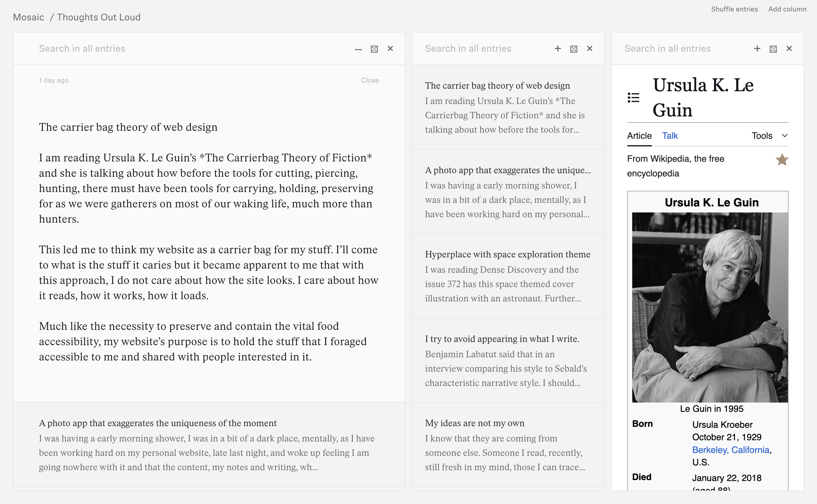Viewport: 817px width, 504px height.
Task: Close the middle column with X
Action: click(589, 49)
